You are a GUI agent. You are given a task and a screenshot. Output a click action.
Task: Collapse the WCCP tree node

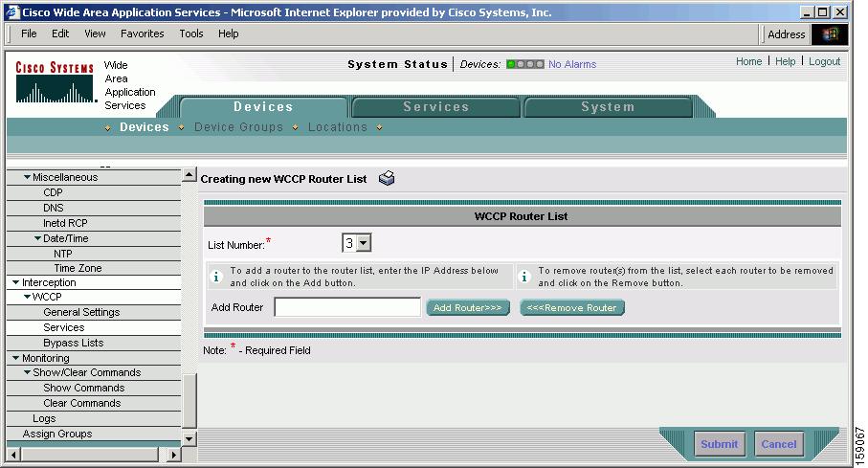[27, 297]
